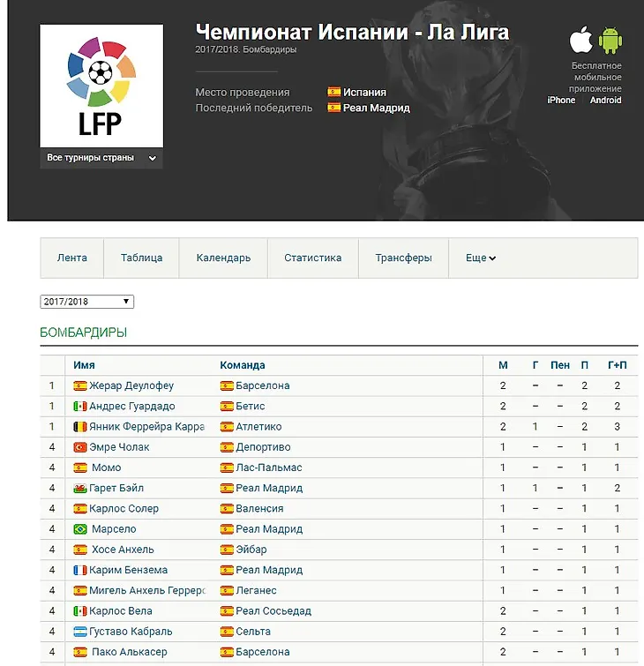Go to the Статистика tab

point(312,258)
